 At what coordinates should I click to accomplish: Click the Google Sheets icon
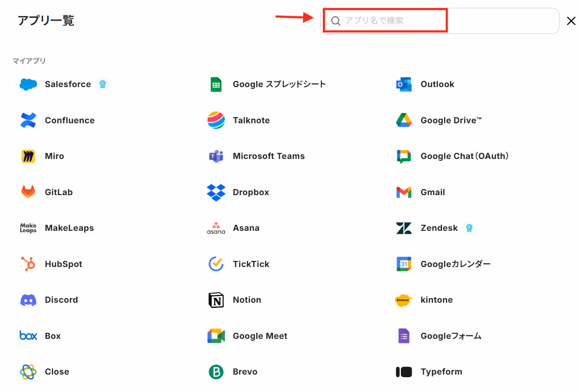tap(216, 84)
